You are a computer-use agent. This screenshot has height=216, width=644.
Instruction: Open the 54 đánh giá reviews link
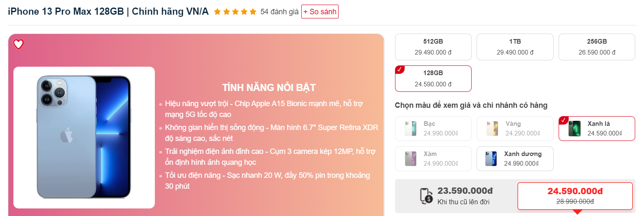[279, 12]
